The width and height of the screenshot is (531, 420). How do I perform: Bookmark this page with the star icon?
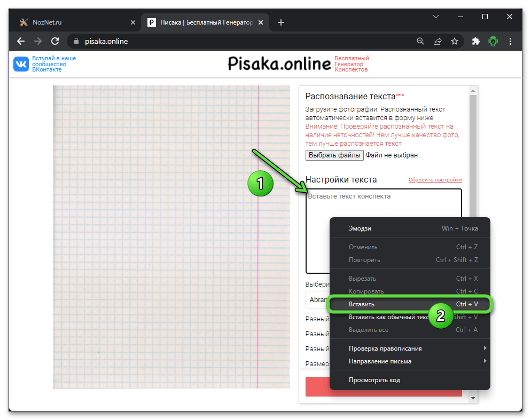pos(455,41)
